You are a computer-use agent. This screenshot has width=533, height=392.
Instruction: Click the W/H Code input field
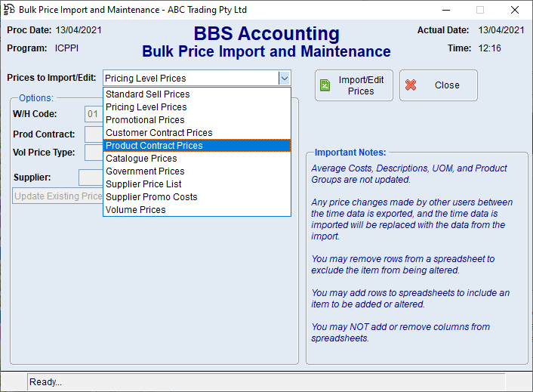coord(94,114)
